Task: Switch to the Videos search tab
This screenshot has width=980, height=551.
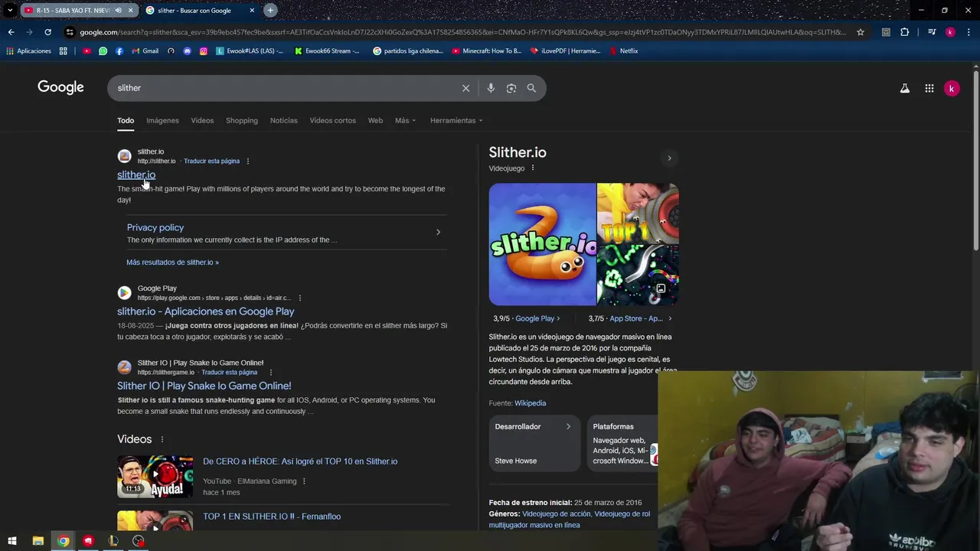Action: point(202,120)
